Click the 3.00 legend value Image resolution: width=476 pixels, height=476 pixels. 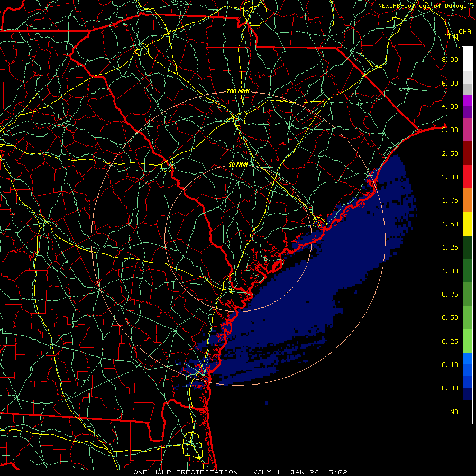pyautogui.click(x=450, y=130)
